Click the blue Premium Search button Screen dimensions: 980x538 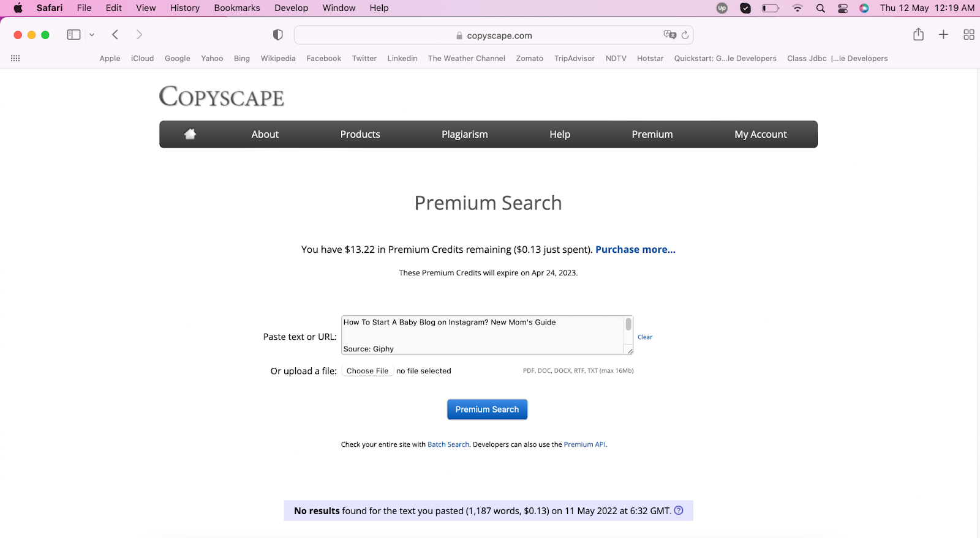coord(487,409)
